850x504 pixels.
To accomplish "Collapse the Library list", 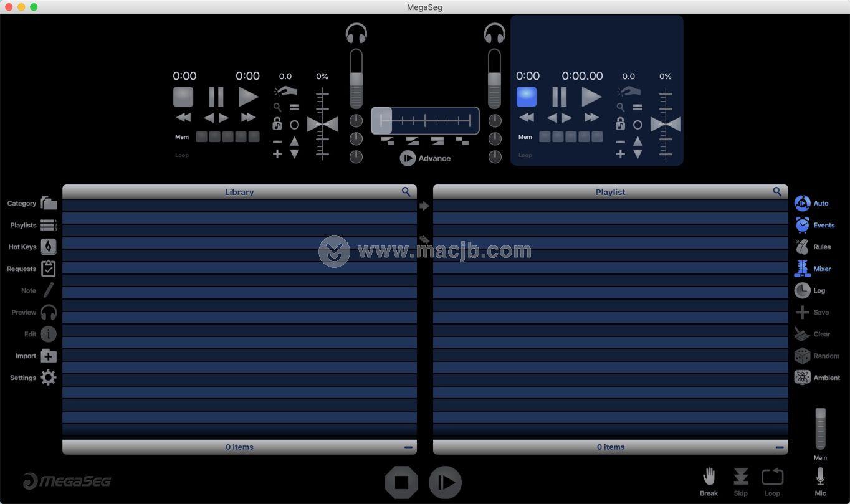I will pyautogui.click(x=409, y=447).
